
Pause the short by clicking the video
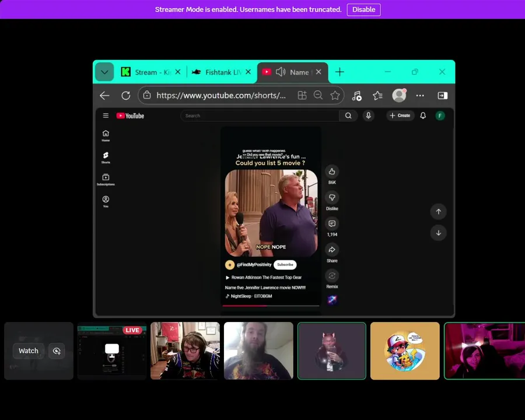[x=271, y=213]
